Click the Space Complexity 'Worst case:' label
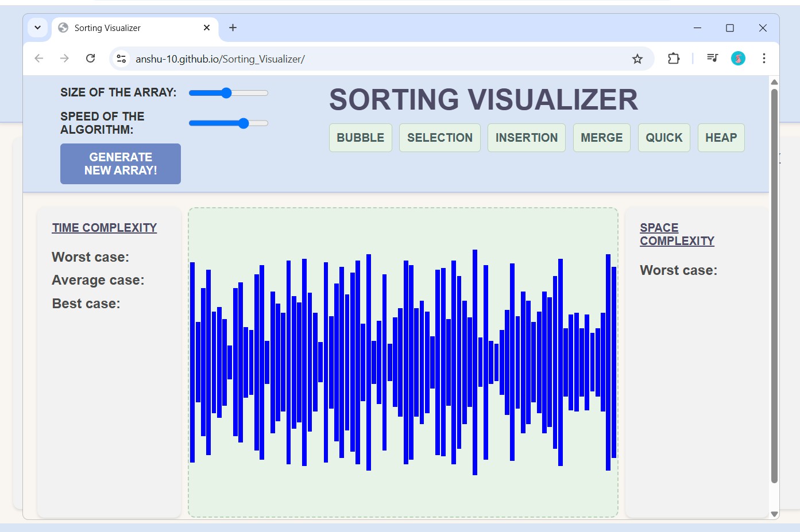Image resolution: width=800 pixels, height=532 pixels. (679, 270)
